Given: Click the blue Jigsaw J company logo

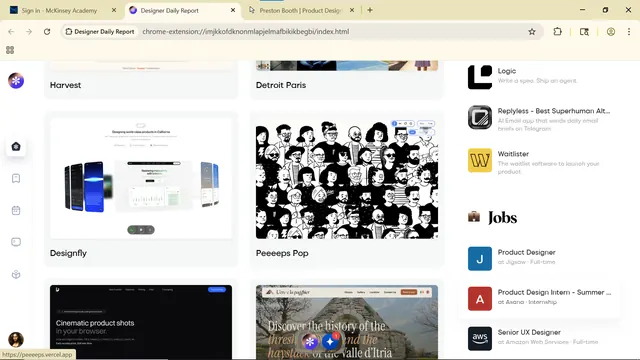Looking at the screenshot, I should pos(480,258).
